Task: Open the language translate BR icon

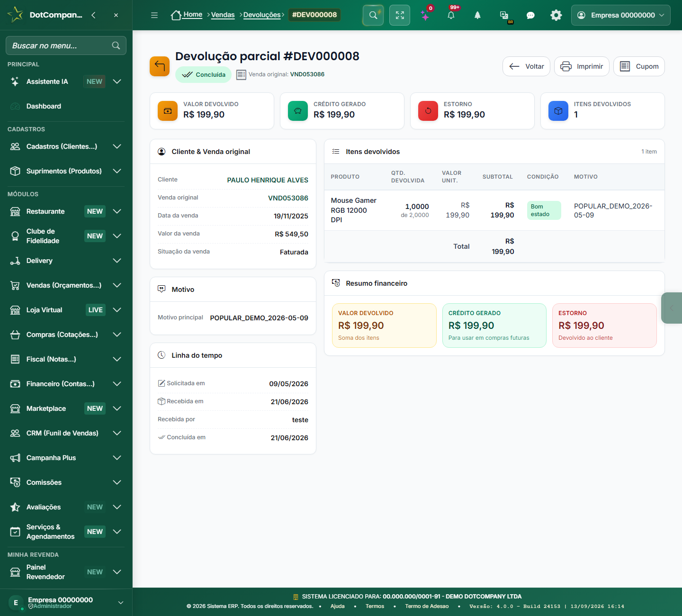Action: pos(504,15)
